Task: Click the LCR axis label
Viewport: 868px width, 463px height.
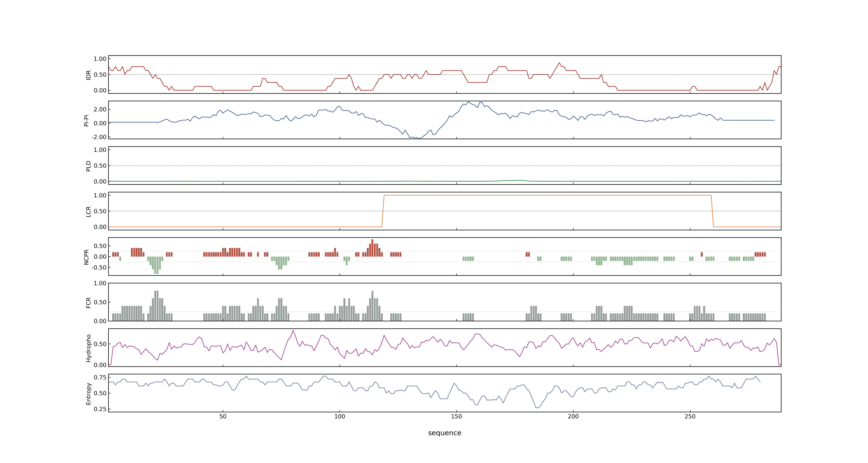Action: coord(88,212)
